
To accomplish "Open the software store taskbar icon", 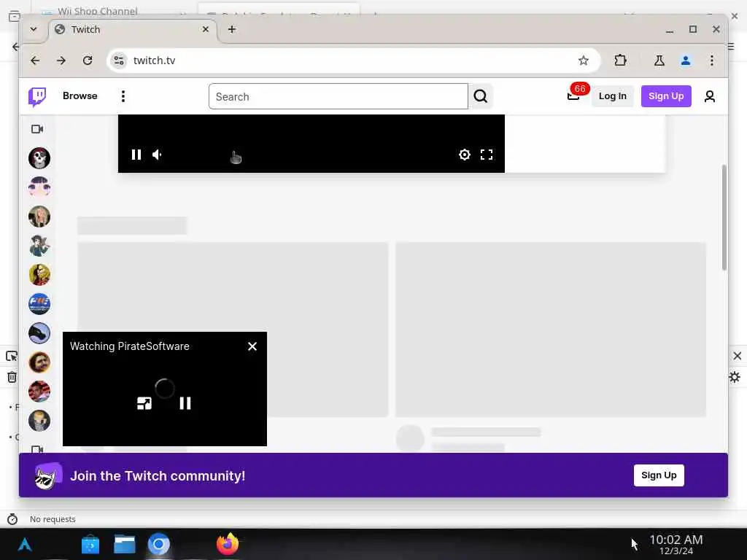I will point(90,544).
